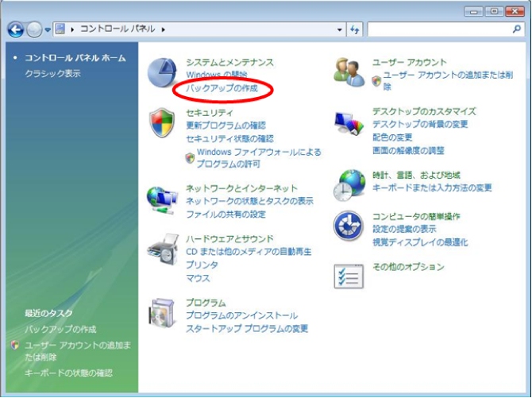532x398 pixels.
Task: Click the System and Maintenance pie chart icon
Action: coord(163,73)
